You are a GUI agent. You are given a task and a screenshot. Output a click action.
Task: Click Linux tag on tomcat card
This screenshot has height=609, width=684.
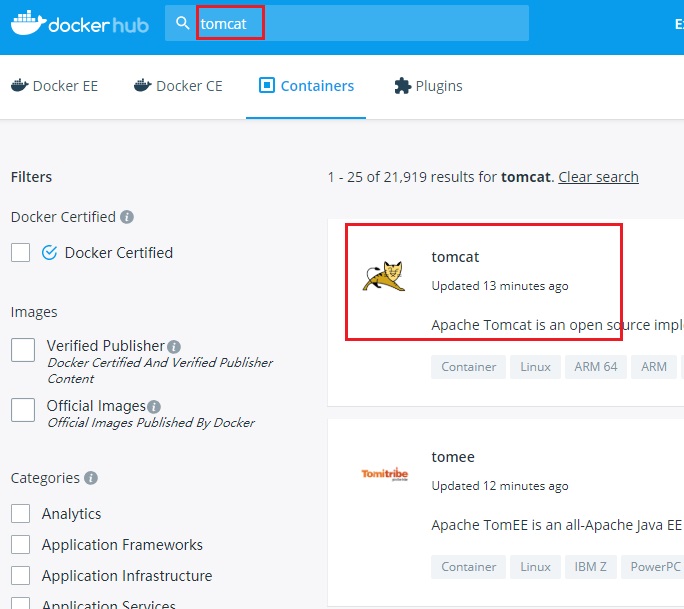[535, 367]
